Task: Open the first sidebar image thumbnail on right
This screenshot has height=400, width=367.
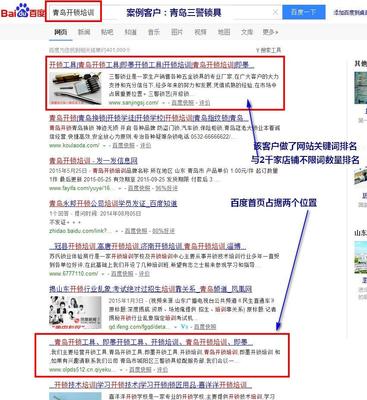Action: click(x=361, y=88)
